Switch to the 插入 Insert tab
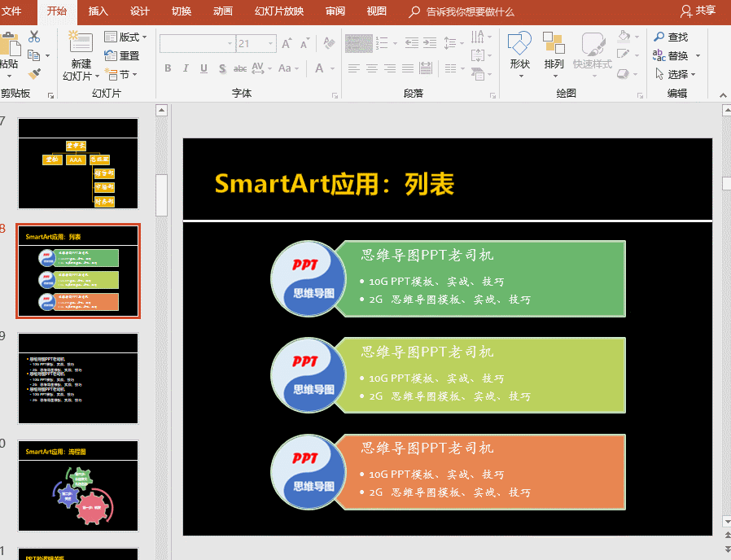The image size is (731, 560). click(98, 11)
